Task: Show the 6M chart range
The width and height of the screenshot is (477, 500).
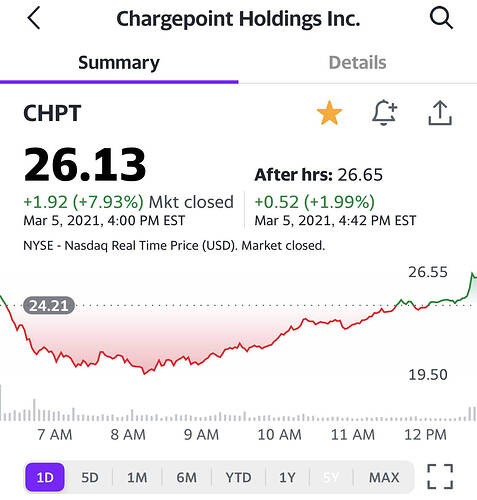Action: pyautogui.click(x=187, y=477)
